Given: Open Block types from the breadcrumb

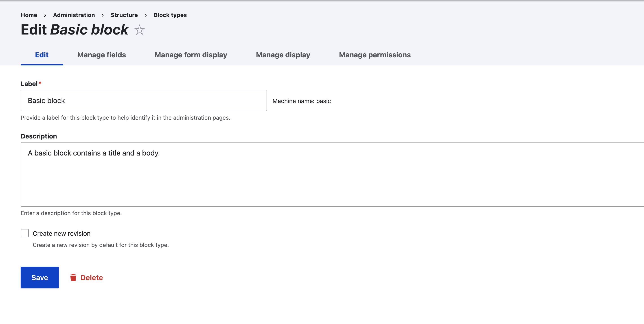Looking at the screenshot, I should pyautogui.click(x=170, y=15).
